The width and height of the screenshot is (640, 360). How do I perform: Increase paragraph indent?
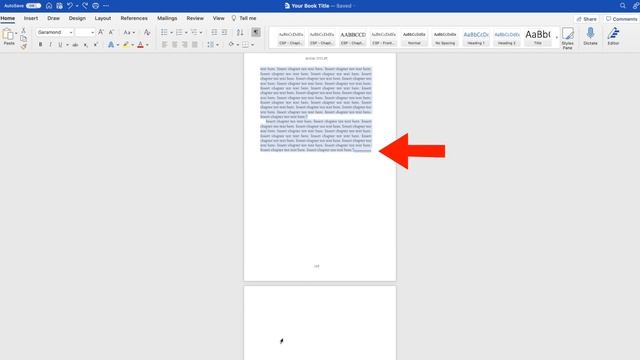click(224, 32)
